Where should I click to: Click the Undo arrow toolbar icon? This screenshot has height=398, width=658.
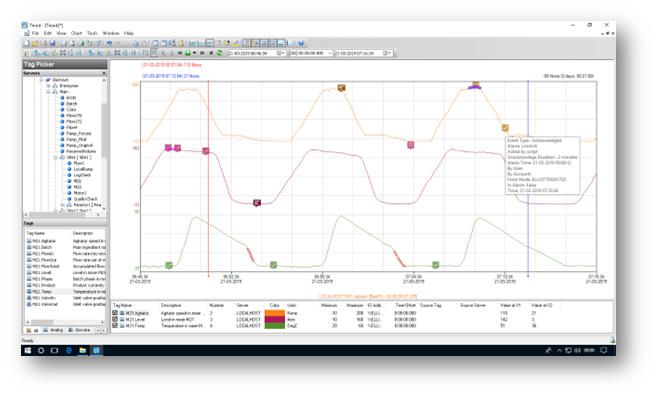(109, 43)
